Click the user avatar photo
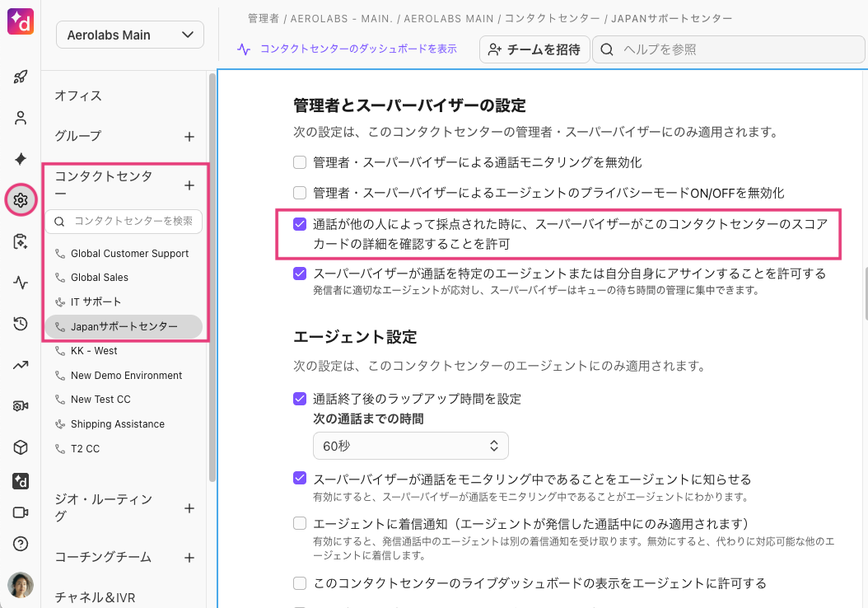This screenshot has width=868, height=608. point(21,585)
